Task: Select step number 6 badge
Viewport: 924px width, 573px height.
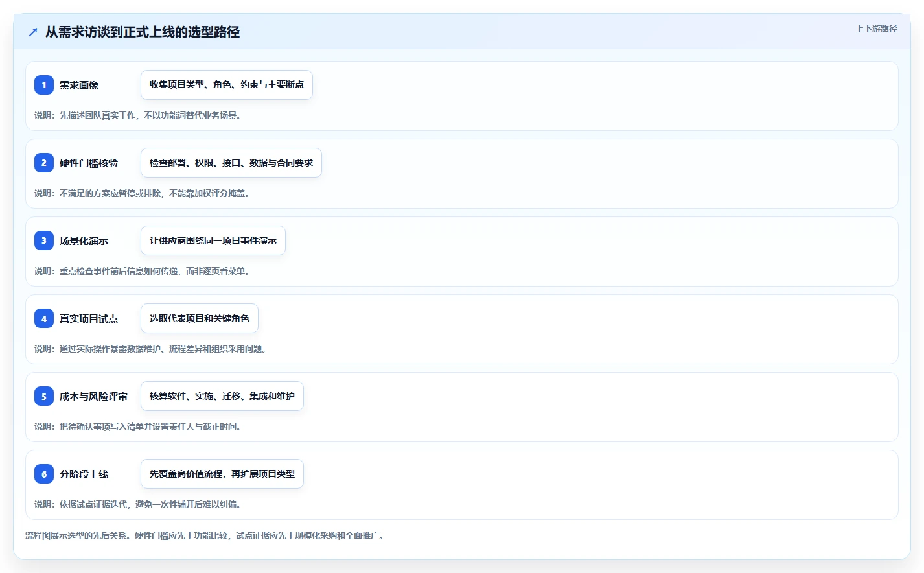Action: (x=44, y=474)
